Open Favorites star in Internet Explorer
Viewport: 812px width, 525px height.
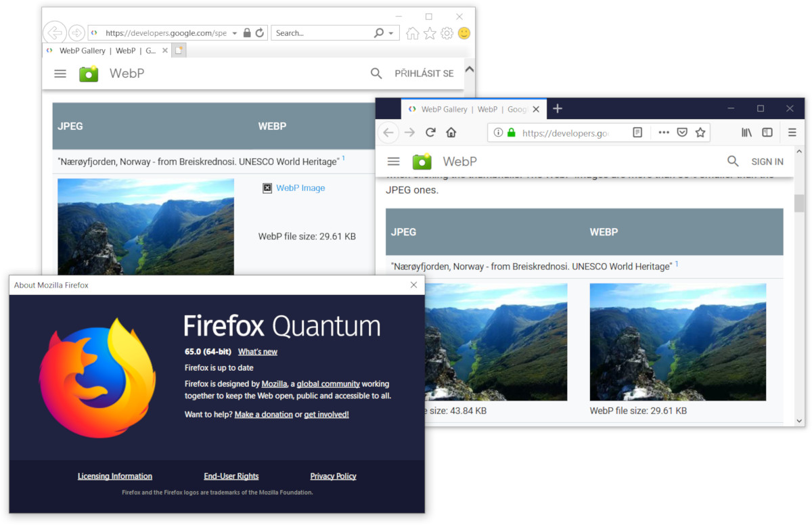point(430,33)
